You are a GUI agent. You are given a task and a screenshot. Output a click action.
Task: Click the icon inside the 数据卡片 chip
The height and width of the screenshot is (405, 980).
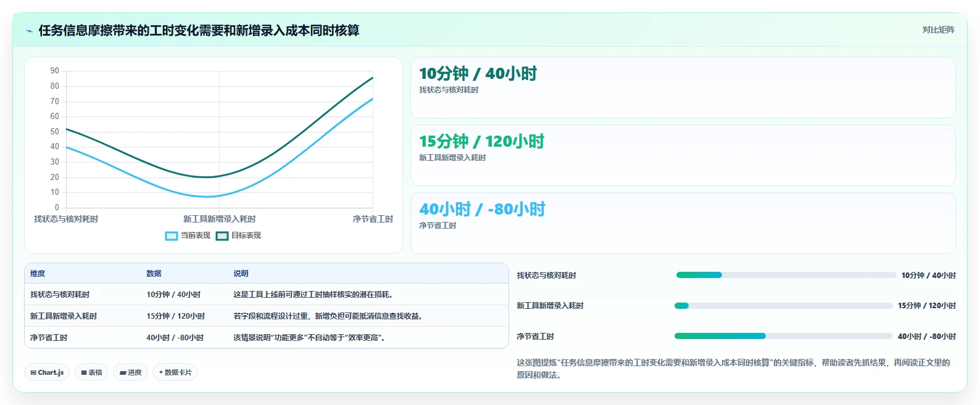(x=161, y=372)
